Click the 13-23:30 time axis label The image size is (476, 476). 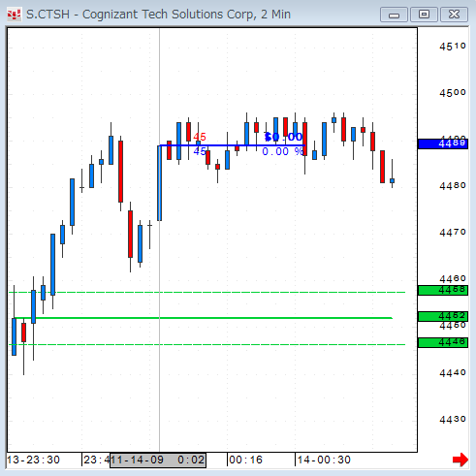click(33, 460)
